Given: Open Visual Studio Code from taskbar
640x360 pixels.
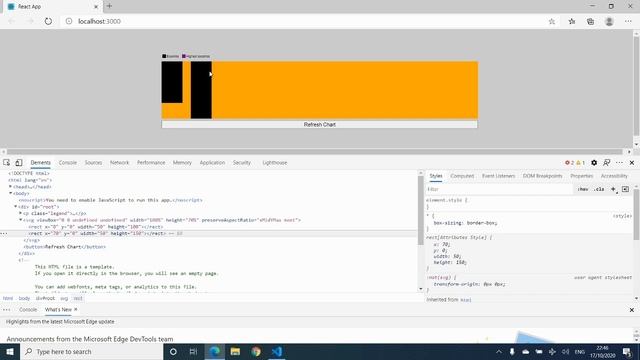Looking at the screenshot, I should [276, 351].
